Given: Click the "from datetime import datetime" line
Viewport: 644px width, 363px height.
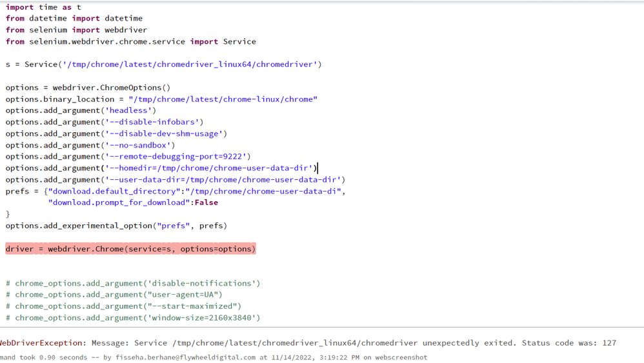Looking at the screenshot, I should (74, 19).
